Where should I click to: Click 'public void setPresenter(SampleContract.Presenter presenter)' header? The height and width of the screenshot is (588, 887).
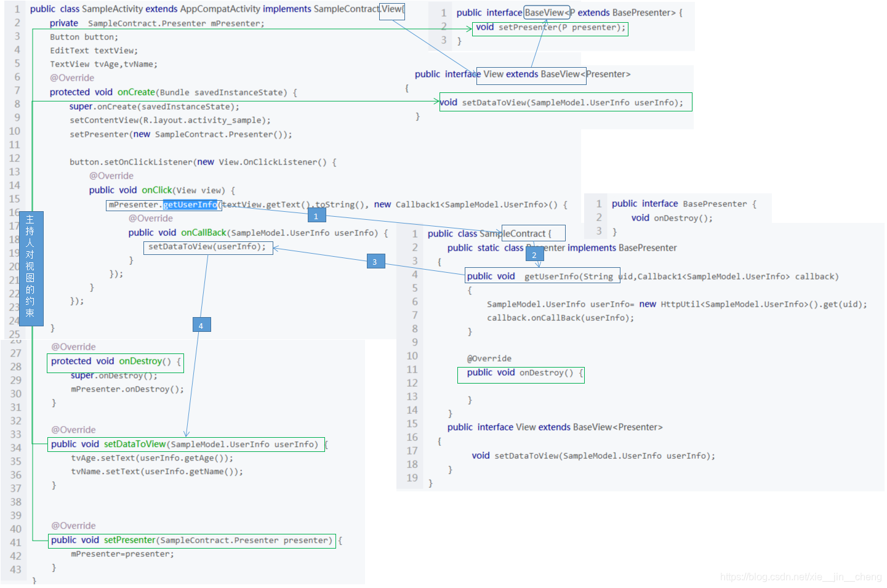coord(192,540)
